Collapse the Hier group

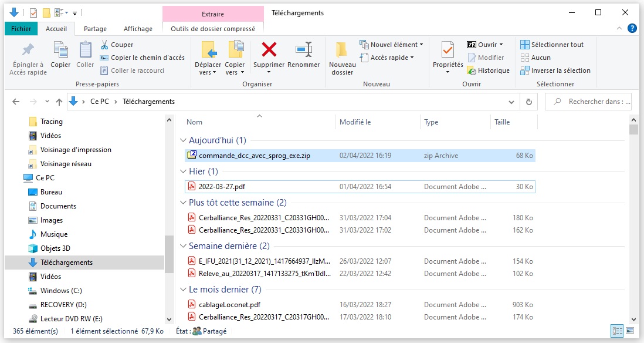[183, 171]
